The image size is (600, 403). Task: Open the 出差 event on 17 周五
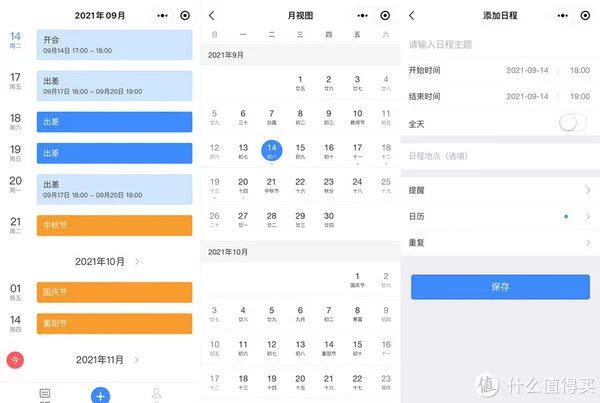click(114, 86)
